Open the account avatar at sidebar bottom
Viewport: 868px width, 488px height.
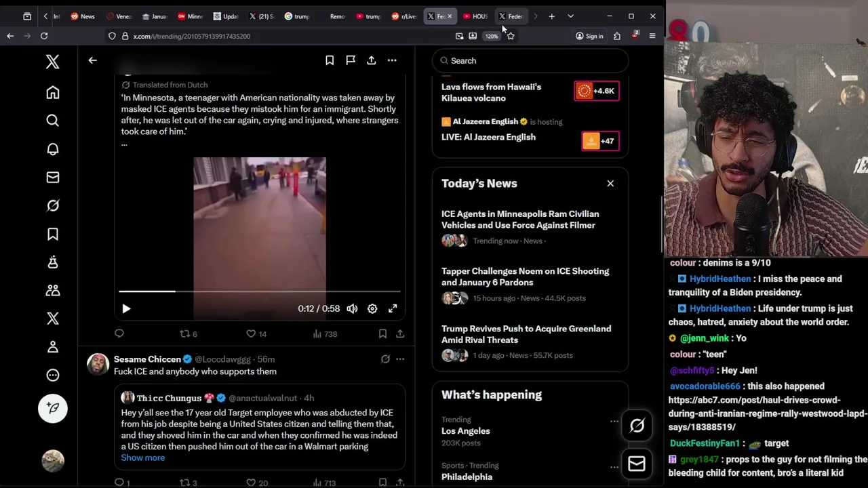[x=53, y=461]
